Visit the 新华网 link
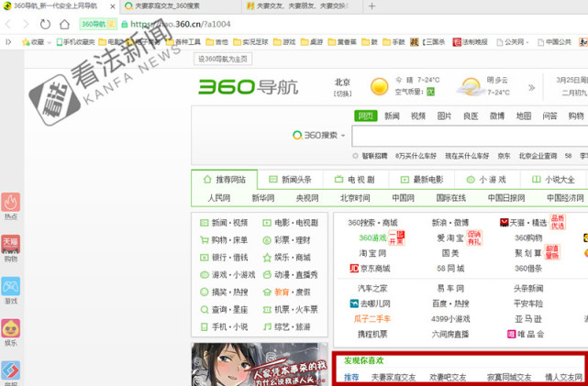This screenshot has height=386, width=588. [x=263, y=198]
